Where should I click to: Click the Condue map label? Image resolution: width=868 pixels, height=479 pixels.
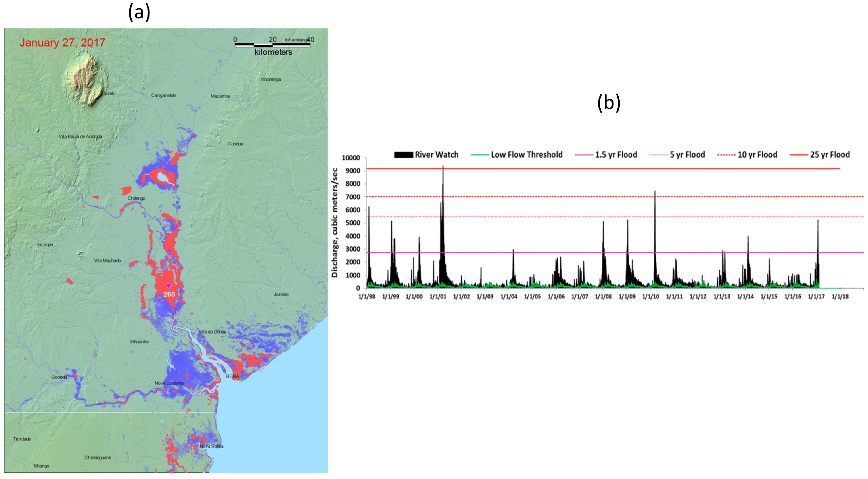(236, 144)
